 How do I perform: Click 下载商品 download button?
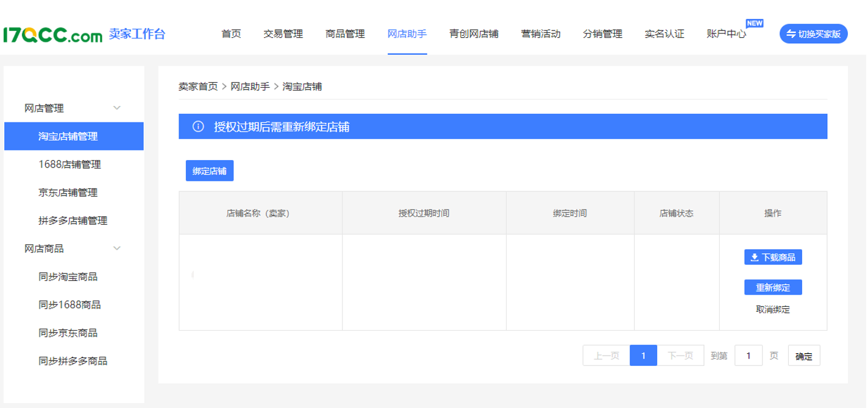coord(773,258)
